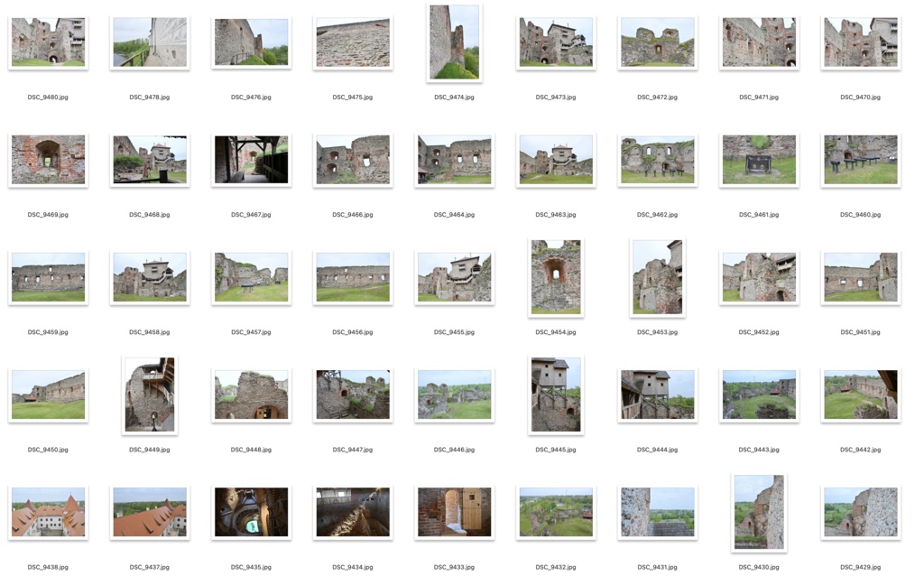Click the filename label DSC_9459.jpg
This screenshot has width=924, height=585.
tap(48, 332)
